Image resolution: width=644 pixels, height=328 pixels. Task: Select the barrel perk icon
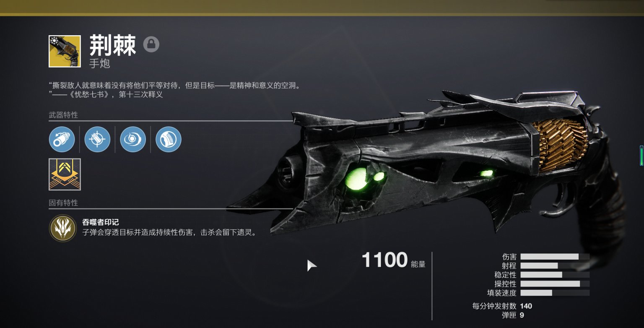point(62,139)
